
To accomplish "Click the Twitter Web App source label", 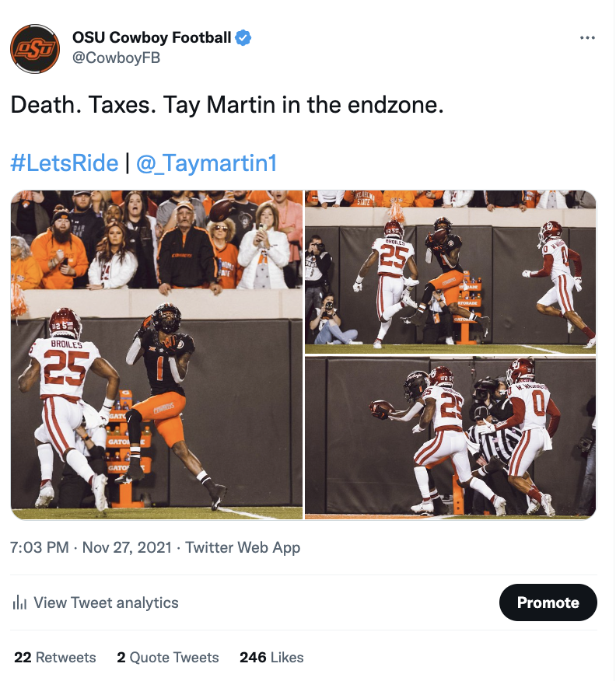I will (243, 547).
